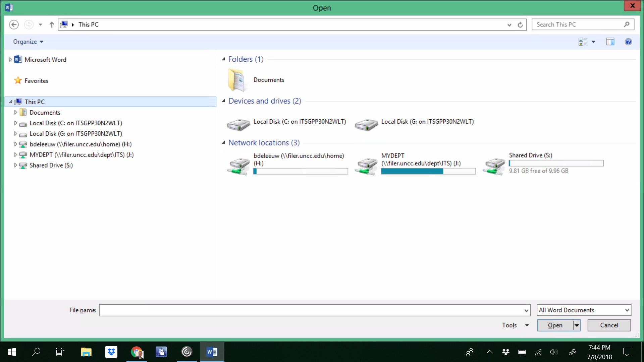Open the All Word Documents file type dropdown
The width and height of the screenshot is (644, 362).
tap(584, 310)
